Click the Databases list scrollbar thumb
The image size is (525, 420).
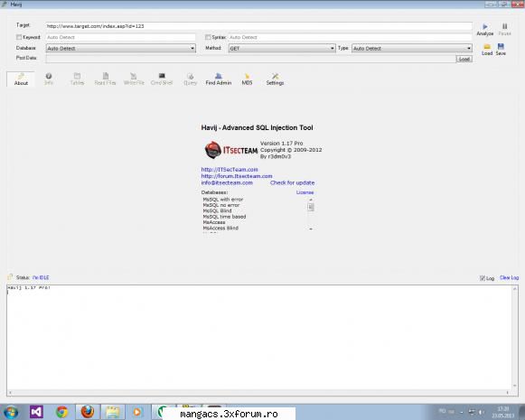point(311,208)
